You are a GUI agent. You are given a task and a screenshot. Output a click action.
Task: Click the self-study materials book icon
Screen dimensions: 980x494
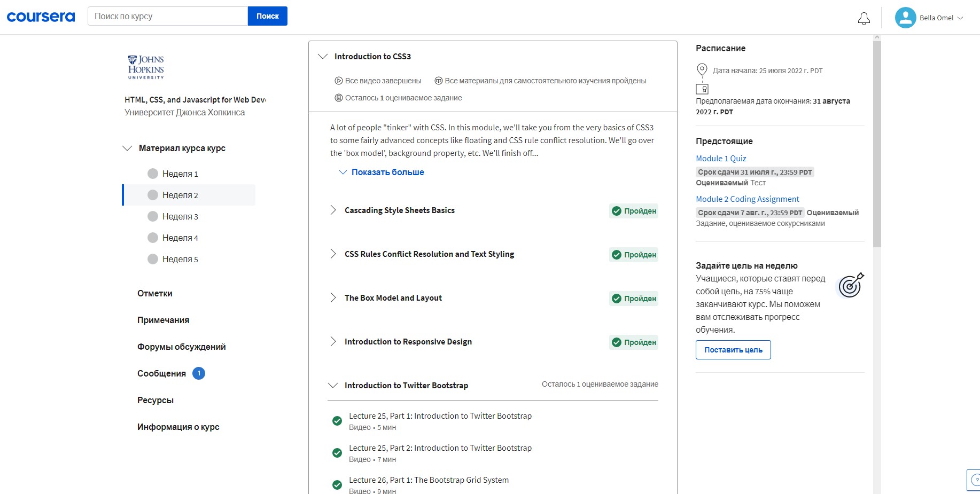[438, 81]
